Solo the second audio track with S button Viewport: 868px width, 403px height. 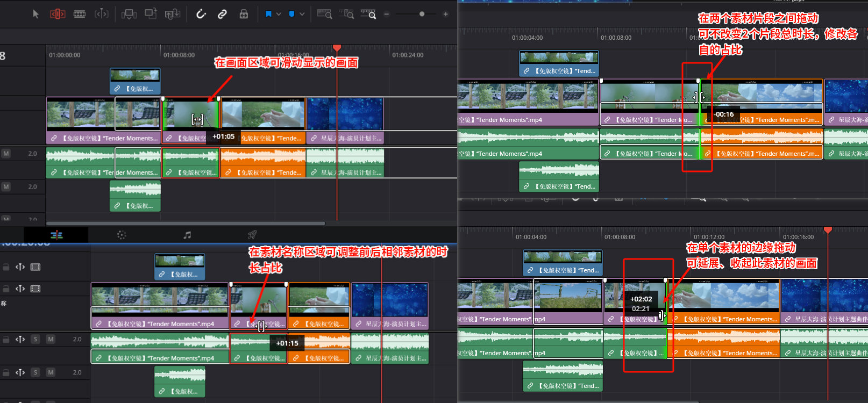(35, 372)
